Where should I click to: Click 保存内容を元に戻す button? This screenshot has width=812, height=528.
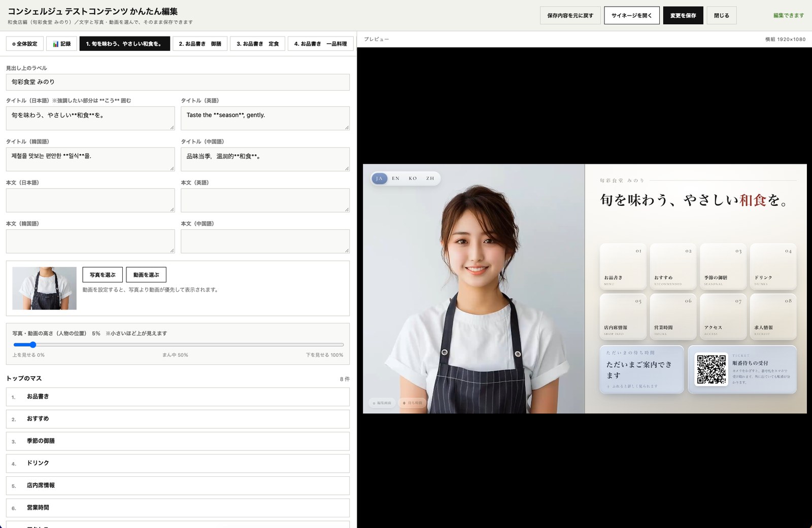tap(570, 16)
